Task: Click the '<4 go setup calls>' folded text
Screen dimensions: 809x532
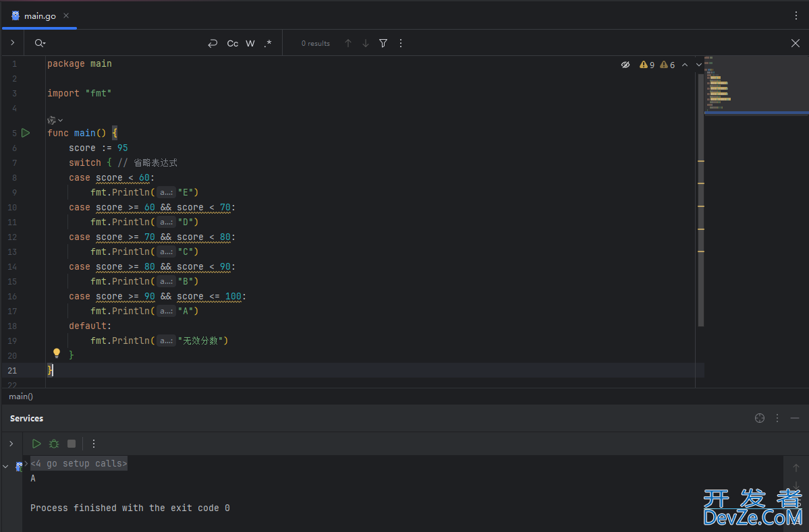Action: (x=78, y=463)
